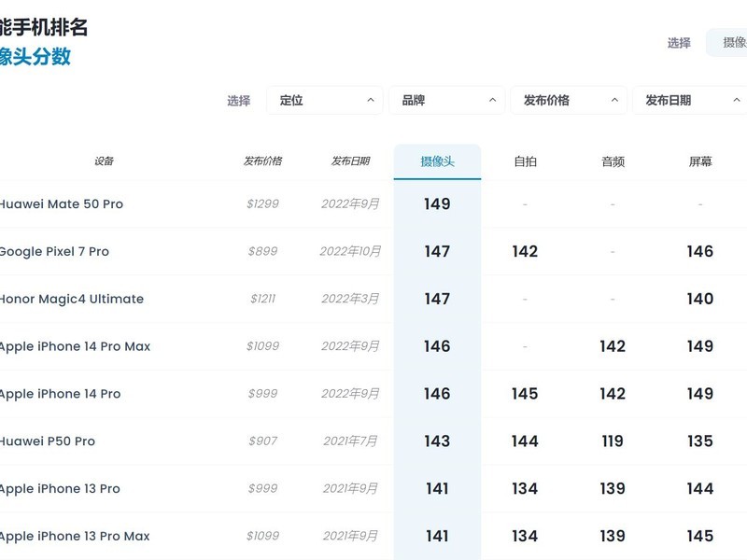Click price $899 of Google Pixel 7 Pro
Viewport: 747px width, 560px height.
[x=262, y=251]
